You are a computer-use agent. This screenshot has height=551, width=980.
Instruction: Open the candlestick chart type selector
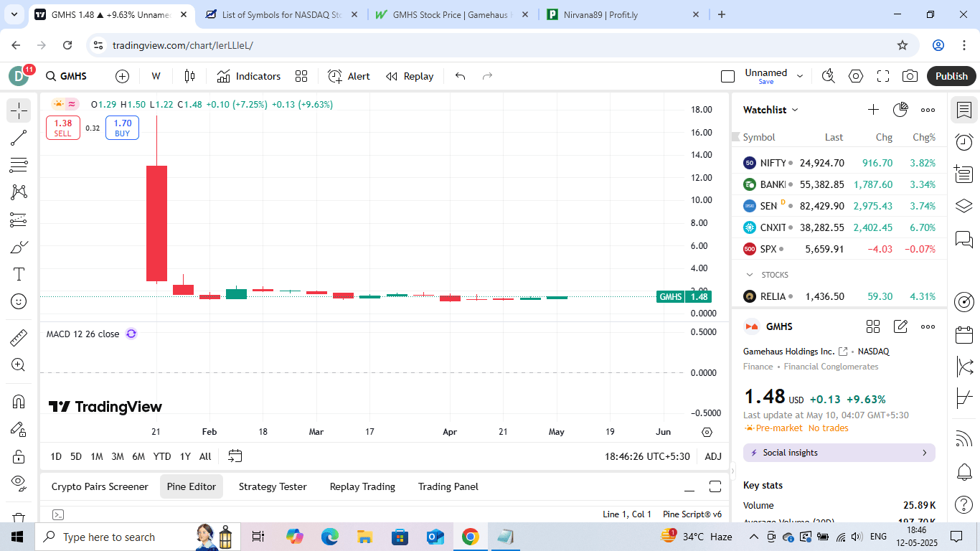189,76
